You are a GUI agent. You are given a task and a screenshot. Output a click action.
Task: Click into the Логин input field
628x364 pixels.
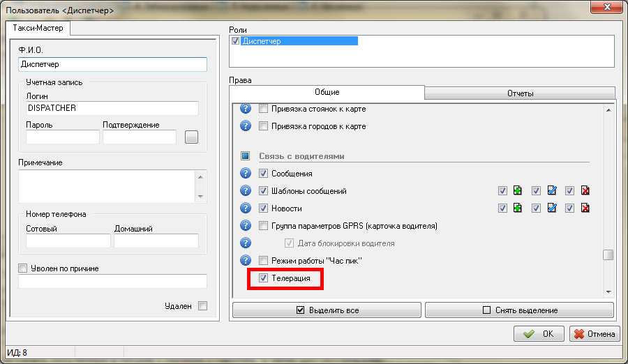click(x=112, y=109)
